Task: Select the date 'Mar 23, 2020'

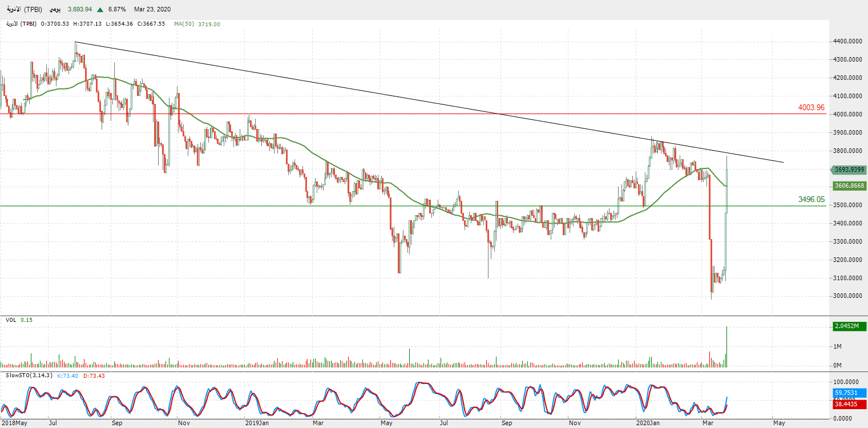Action: (152, 10)
